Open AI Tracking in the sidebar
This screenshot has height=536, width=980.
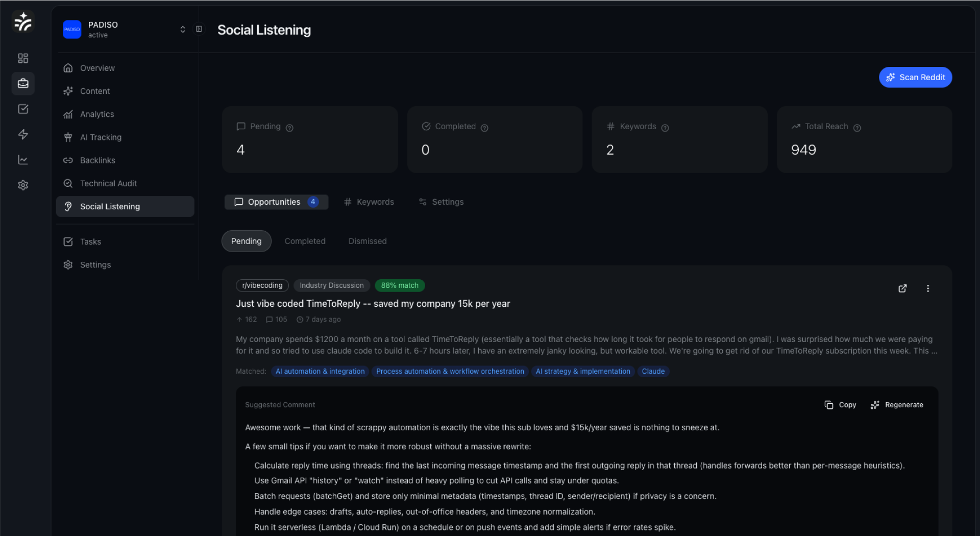click(101, 137)
